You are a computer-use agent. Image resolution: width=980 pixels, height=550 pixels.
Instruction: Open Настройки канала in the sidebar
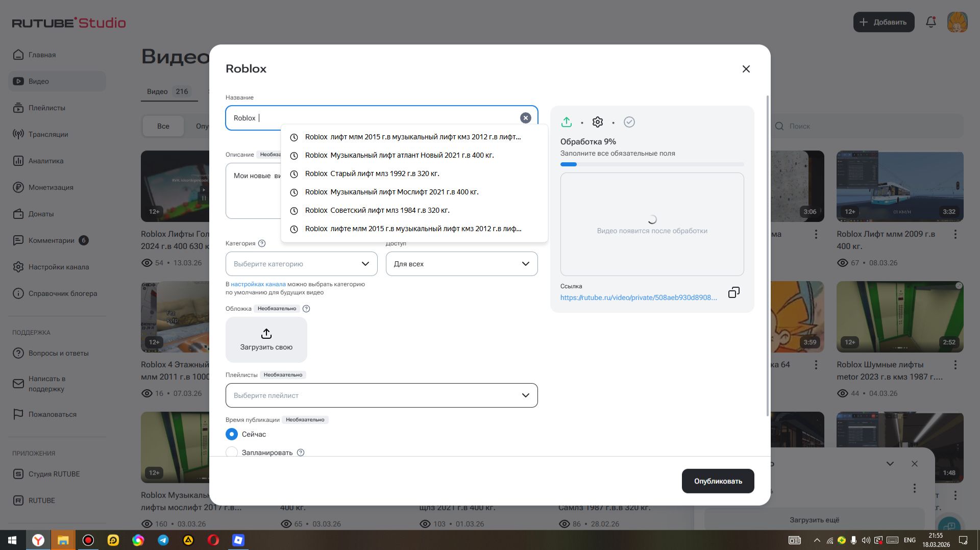click(57, 267)
